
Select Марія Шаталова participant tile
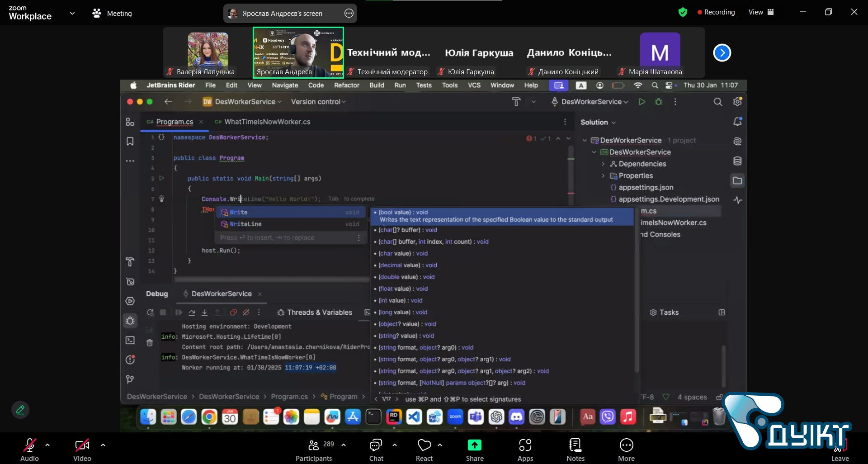pyautogui.click(x=660, y=52)
